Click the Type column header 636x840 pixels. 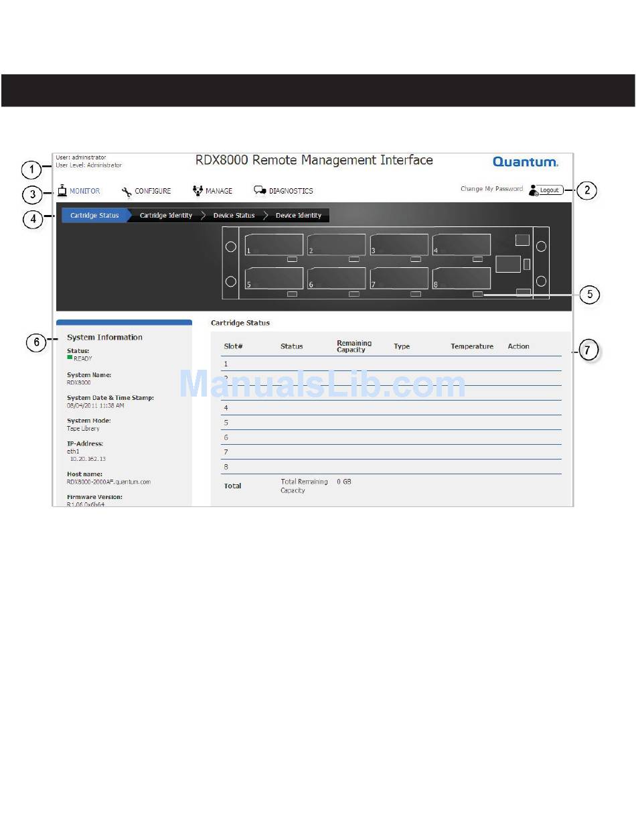(x=402, y=346)
